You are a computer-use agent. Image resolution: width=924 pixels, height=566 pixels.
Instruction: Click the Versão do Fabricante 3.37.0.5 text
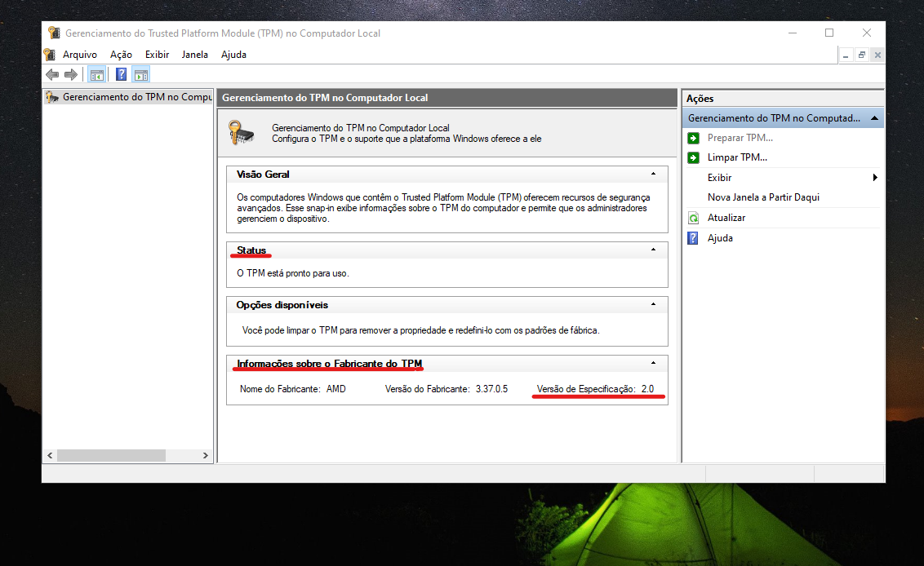tap(446, 389)
